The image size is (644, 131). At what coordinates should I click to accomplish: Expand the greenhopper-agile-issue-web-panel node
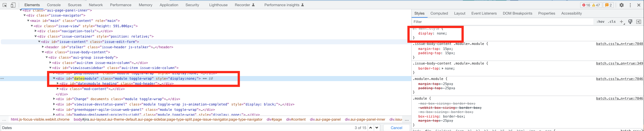(54, 110)
